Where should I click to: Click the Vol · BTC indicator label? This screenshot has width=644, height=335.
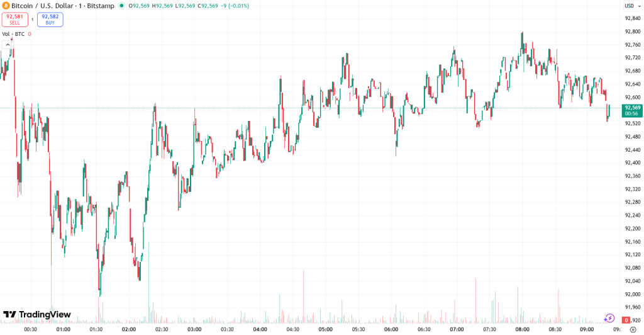coord(13,34)
